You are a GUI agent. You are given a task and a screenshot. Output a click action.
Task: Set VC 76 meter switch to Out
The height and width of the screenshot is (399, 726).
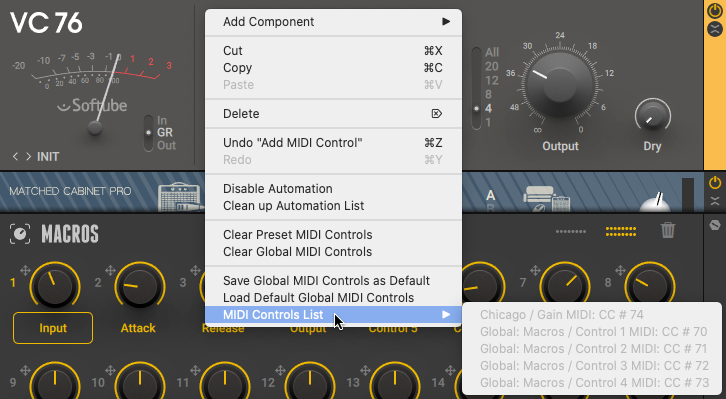(166, 145)
